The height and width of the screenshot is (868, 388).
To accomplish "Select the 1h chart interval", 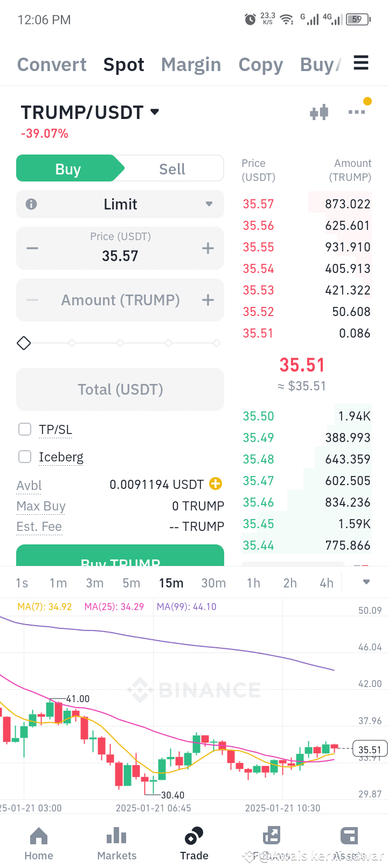I will [254, 583].
